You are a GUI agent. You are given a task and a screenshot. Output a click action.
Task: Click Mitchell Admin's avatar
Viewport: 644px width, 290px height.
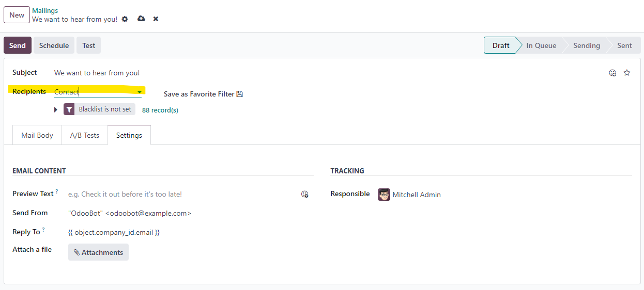[x=384, y=195]
